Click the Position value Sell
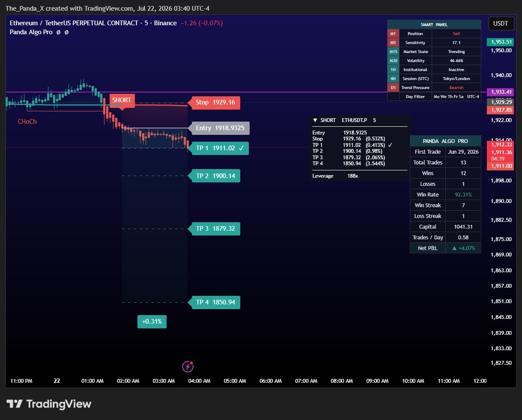Screen dimensions: 522x420 click(456, 33)
